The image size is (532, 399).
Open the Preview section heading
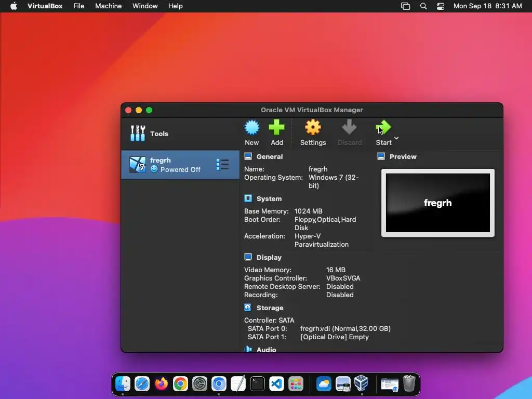pyautogui.click(x=403, y=157)
